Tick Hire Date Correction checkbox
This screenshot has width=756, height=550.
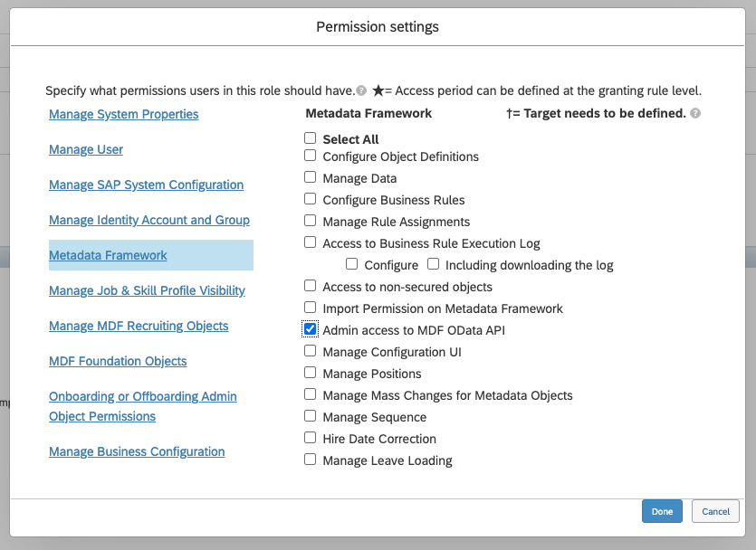click(311, 438)
